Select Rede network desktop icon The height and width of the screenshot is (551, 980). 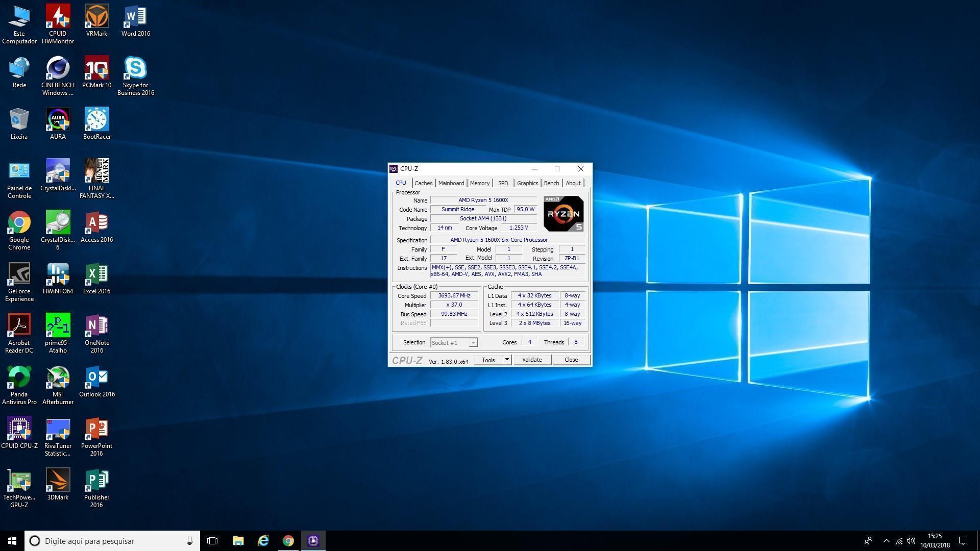(x=19, y=72)
